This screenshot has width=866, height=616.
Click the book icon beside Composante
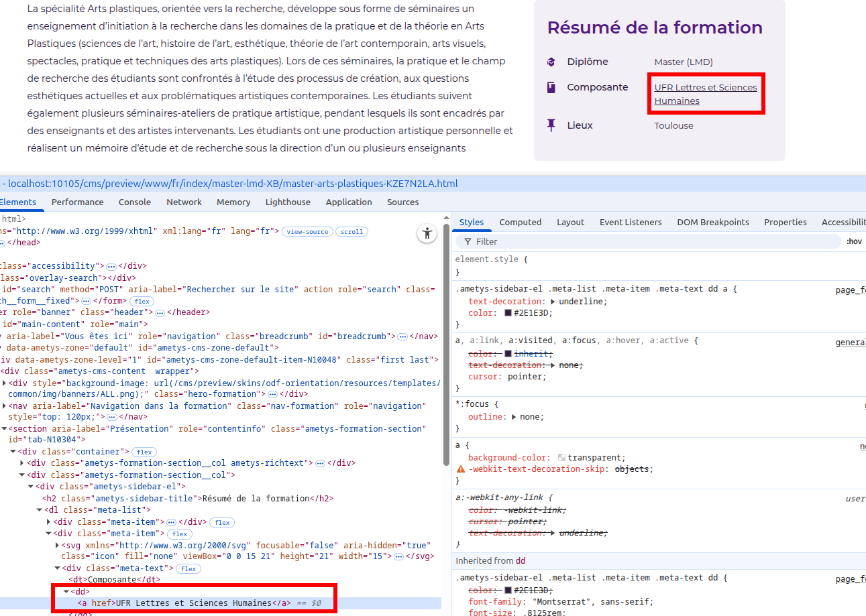(x=551, y=88)
